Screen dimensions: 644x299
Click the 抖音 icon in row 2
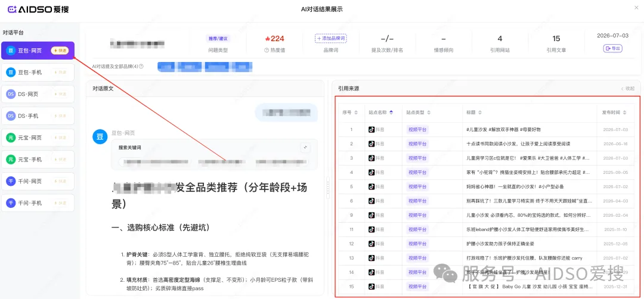pyautogui.click(x=371, y=144)
